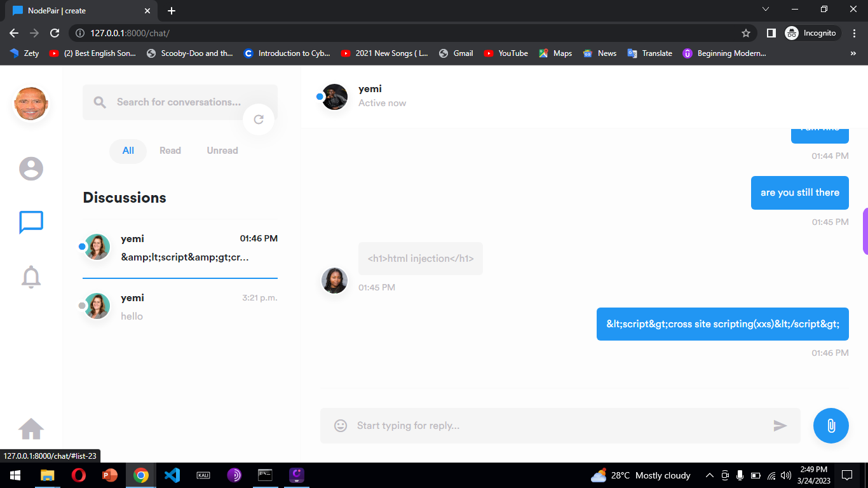Open the yemi conversation saying hello

coord(180,307)
